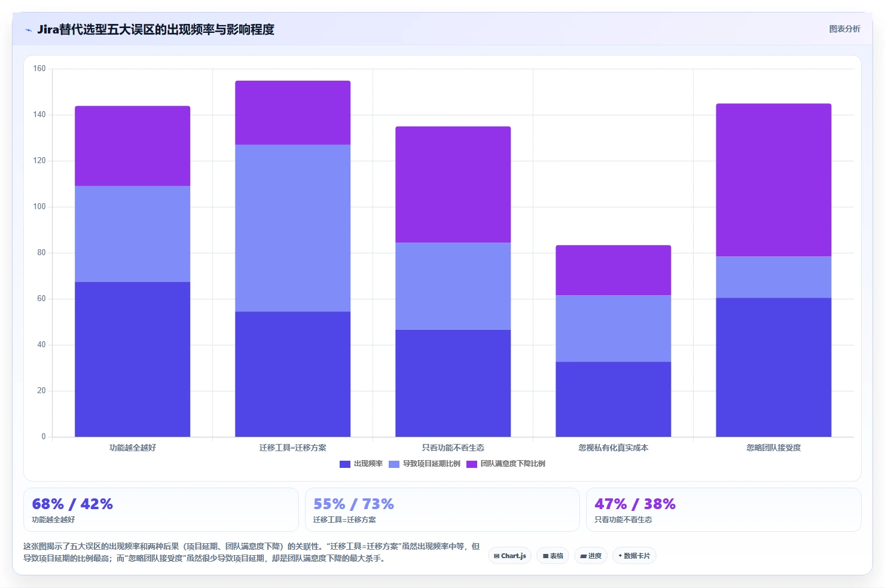Click the dark blue segment of 功能越全越好 bar
Screen dimensions: 885x588
click(x=133, y=359)
